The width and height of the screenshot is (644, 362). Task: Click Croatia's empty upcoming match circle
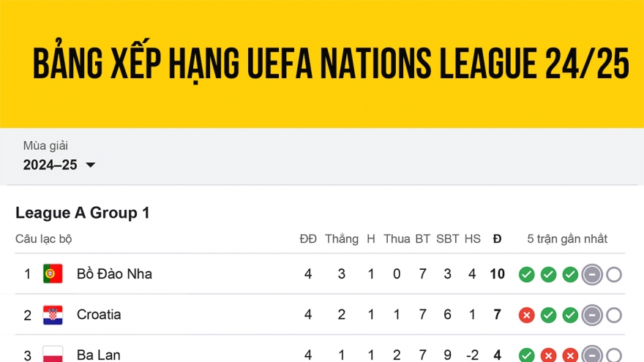coord(614,316)
